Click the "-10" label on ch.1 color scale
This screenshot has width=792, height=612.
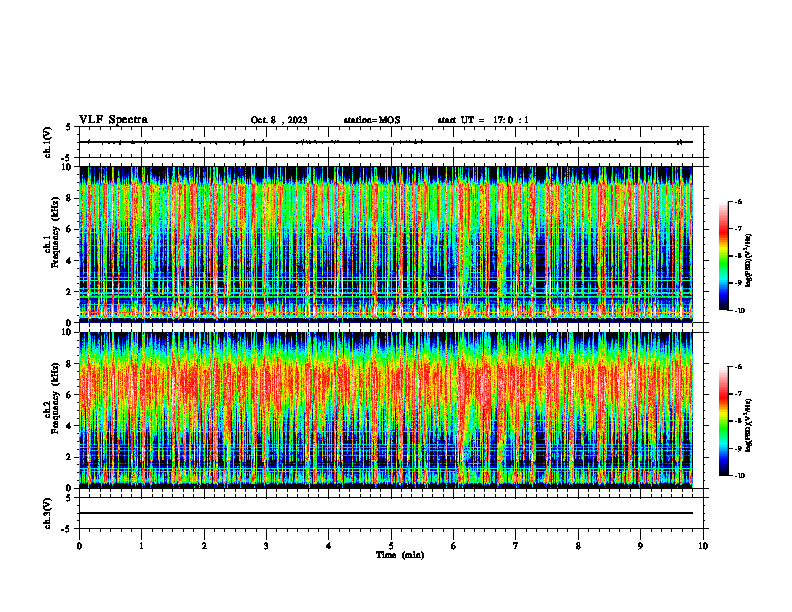740,311
